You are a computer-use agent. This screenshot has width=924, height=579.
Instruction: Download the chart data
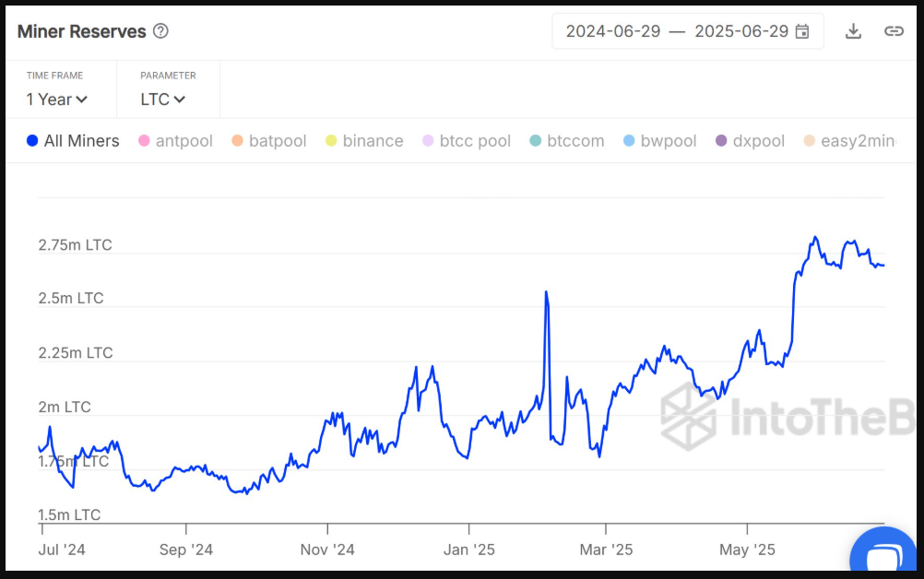tap(853, 31)
